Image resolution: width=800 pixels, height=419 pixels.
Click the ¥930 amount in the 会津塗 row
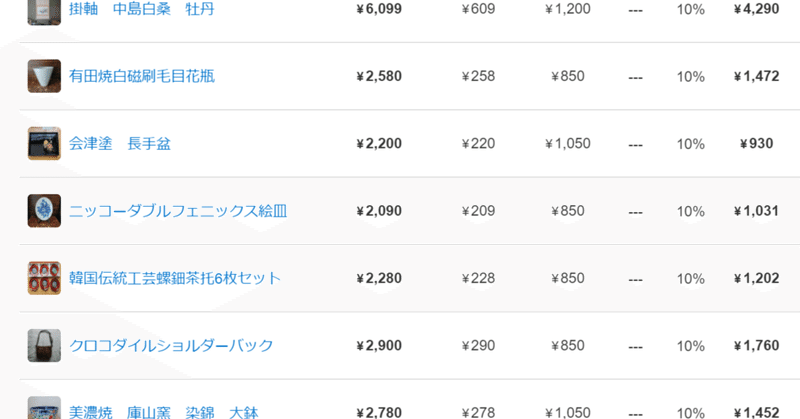point(756,144)
